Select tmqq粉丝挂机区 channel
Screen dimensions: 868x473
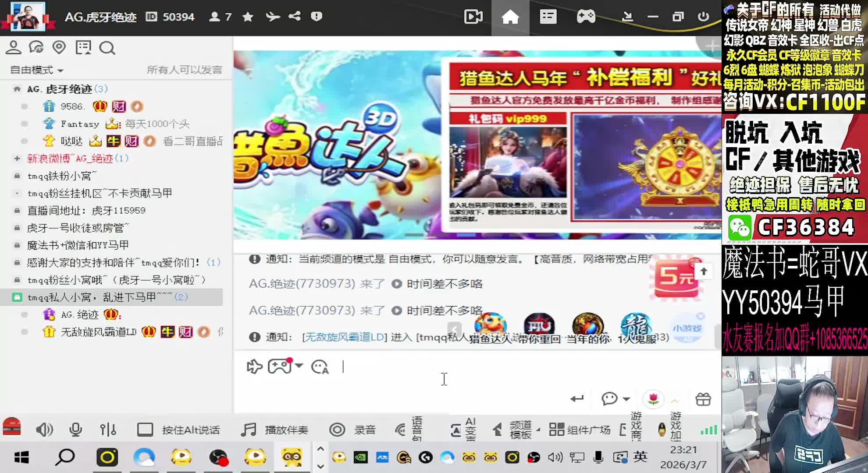pos(100,193)
